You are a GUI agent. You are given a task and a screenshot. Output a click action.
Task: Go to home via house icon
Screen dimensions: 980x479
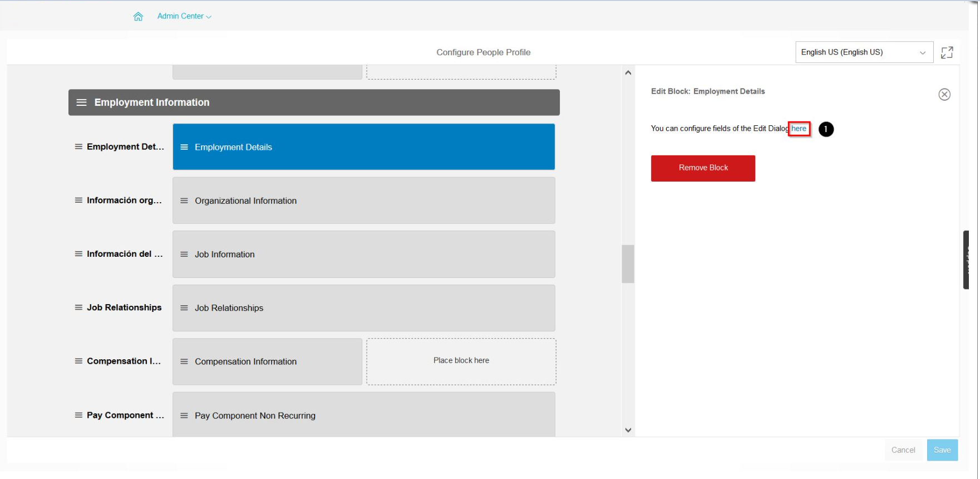pyautogui.click(x=138, y=16)
